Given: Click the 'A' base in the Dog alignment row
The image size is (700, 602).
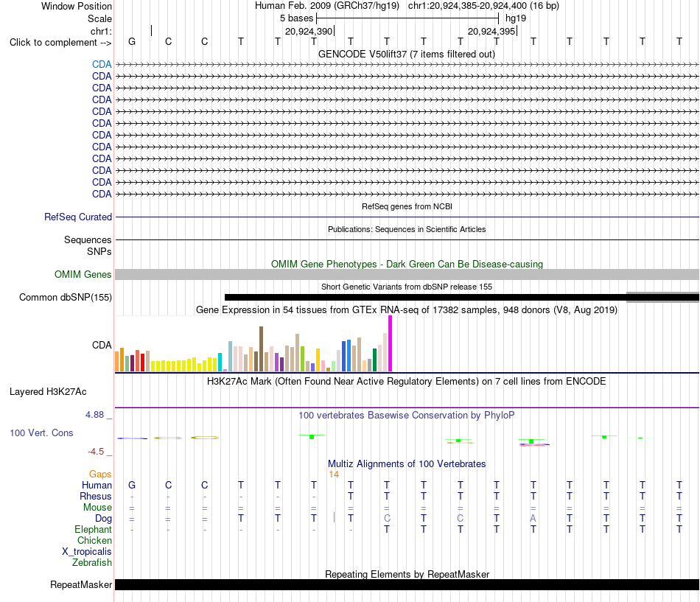Looking at the screenshot, I should [x=533, y=518].
